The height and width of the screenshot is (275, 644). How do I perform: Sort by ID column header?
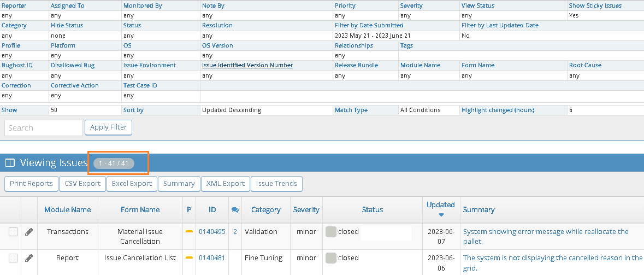coord(212,209)
